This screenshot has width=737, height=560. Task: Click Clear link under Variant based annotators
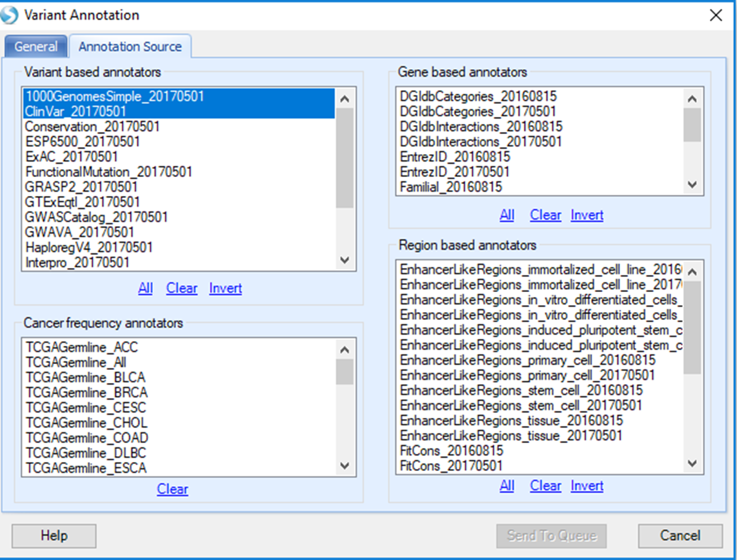pos(182,289)
